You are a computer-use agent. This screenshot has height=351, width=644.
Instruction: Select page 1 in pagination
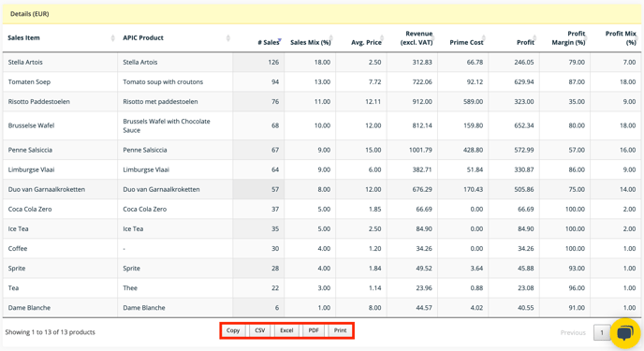coord(602,332)
